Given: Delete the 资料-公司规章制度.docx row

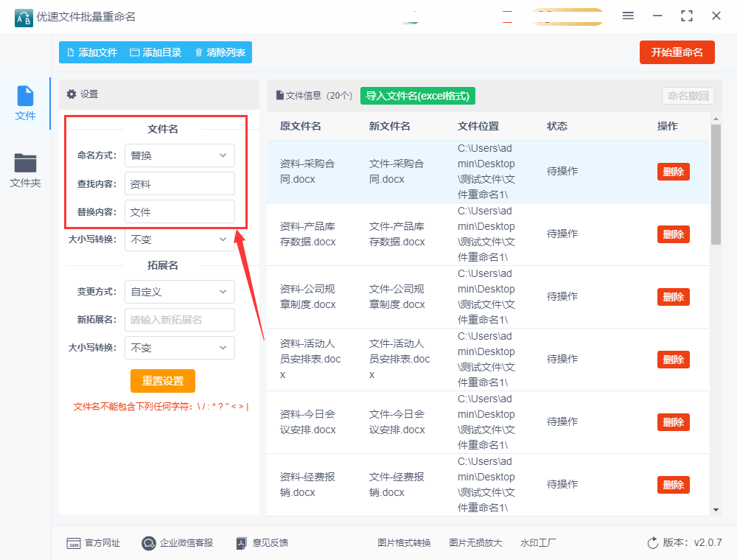Looking at the screenshot, I should pos(673,297).
